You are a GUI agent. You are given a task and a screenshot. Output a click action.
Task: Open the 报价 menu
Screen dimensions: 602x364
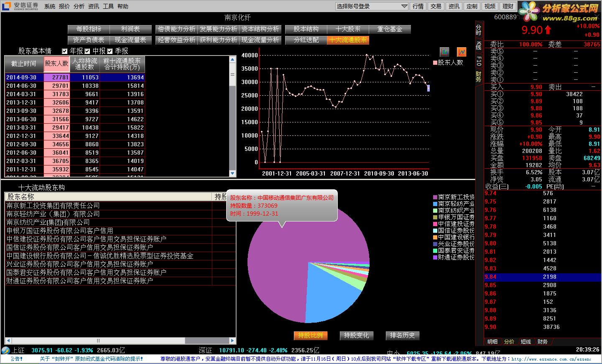tap(64, 6)
